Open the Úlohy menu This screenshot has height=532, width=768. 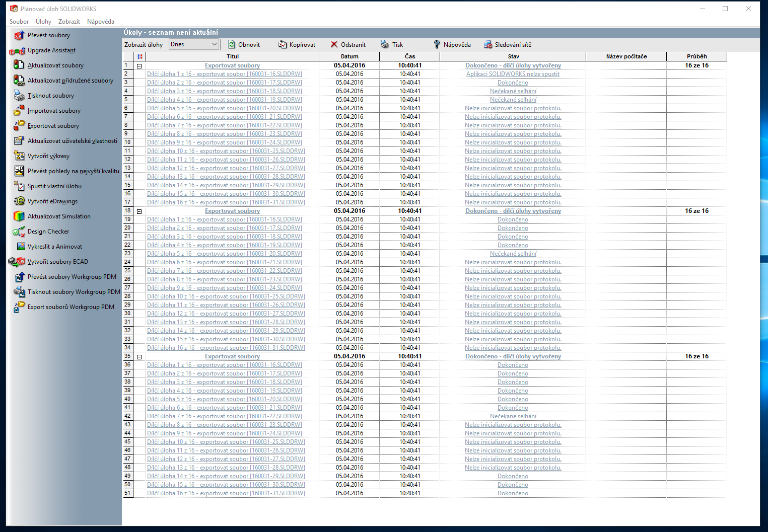(43, 22)
